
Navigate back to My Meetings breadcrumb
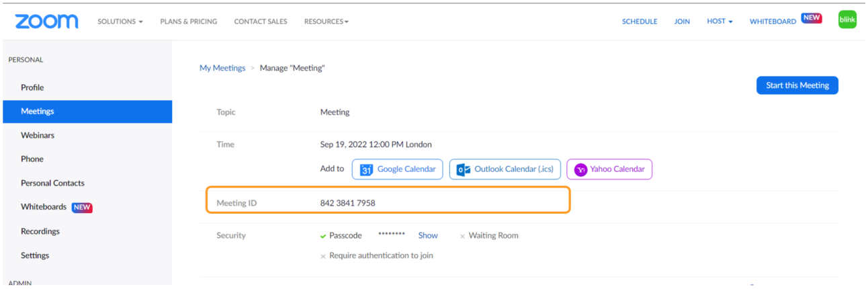(x=222, y=68)
